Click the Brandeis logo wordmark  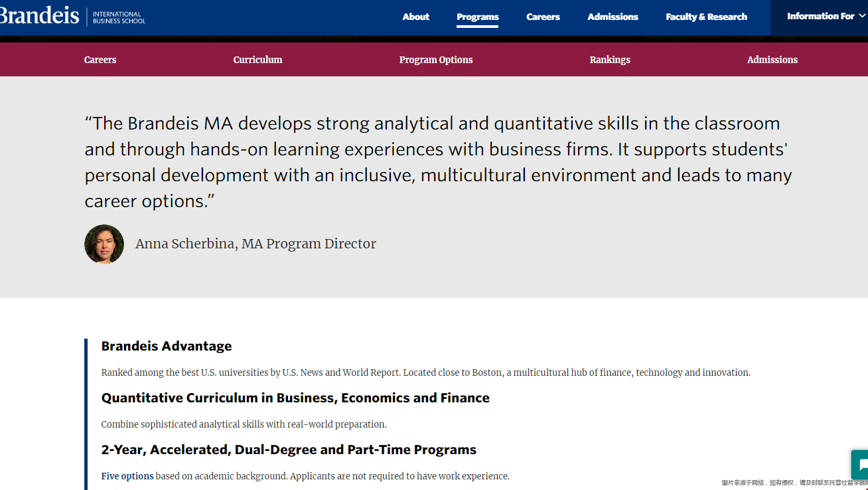click(40, 15)
